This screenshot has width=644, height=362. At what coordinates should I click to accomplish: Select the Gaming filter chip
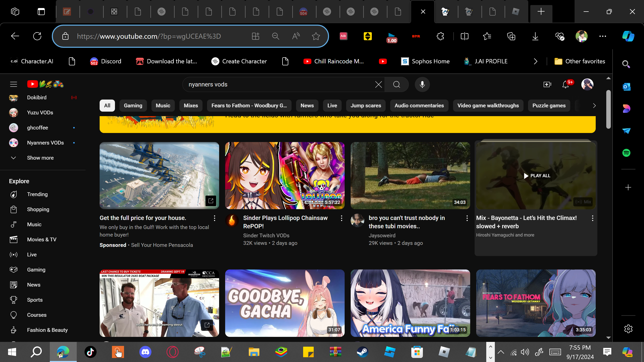point(133,106)
